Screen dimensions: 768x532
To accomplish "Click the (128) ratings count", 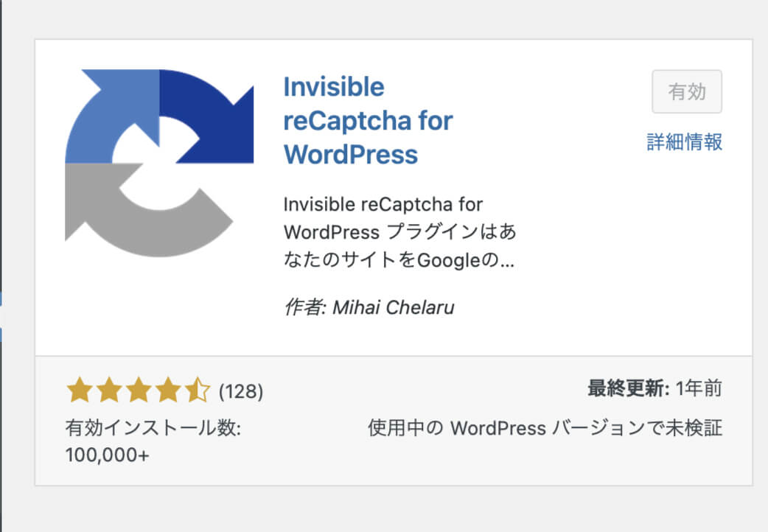I will point(241,391).
